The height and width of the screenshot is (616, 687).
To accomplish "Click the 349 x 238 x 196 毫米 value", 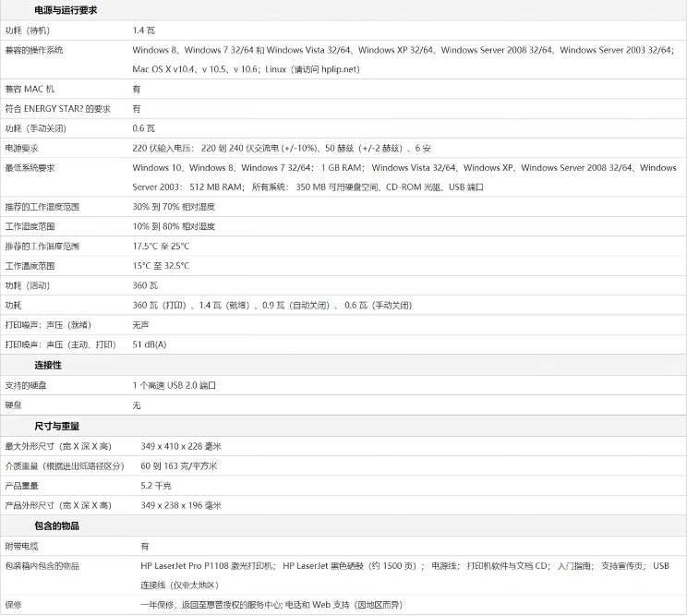I will pos(181,505).
